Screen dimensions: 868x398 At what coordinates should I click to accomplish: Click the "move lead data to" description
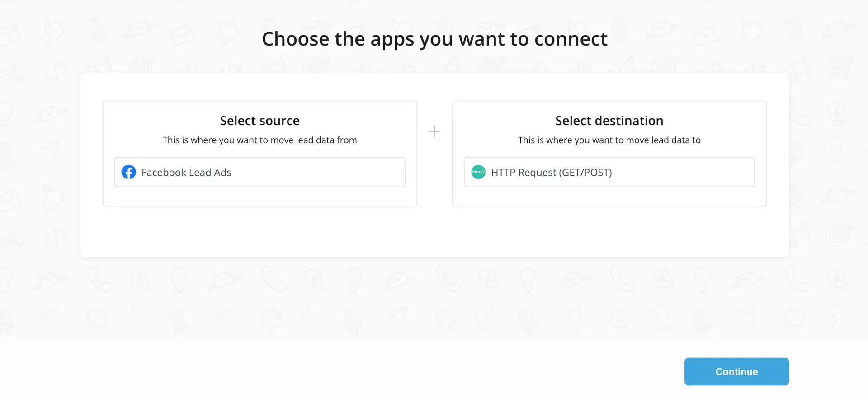point(609,140)
